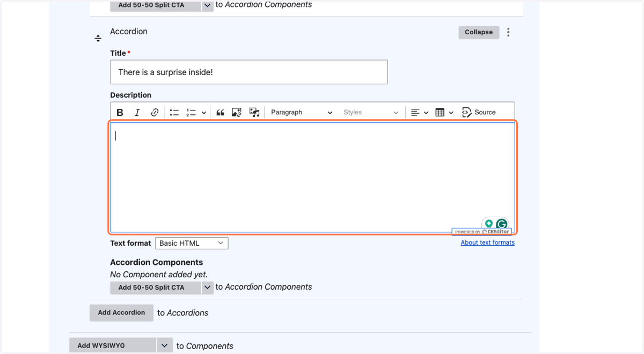Open About text formats link
Screen dimensions: 644x354
[488, 242]
